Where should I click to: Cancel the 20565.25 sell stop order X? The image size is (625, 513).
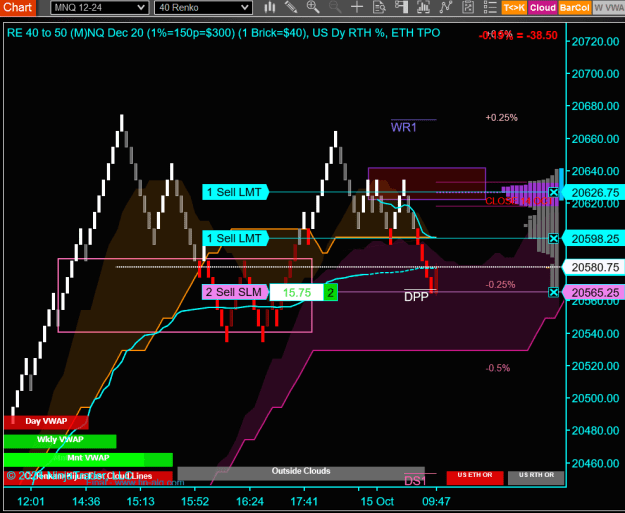pos(553,293)
